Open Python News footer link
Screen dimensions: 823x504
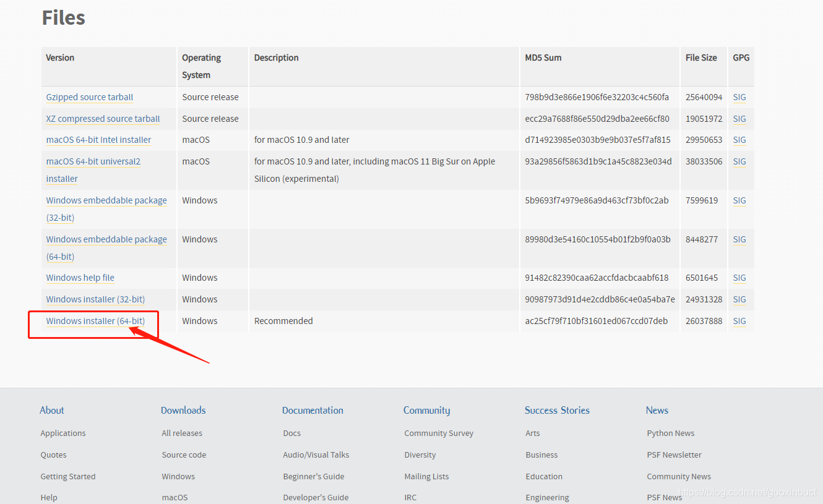point(671,434)
